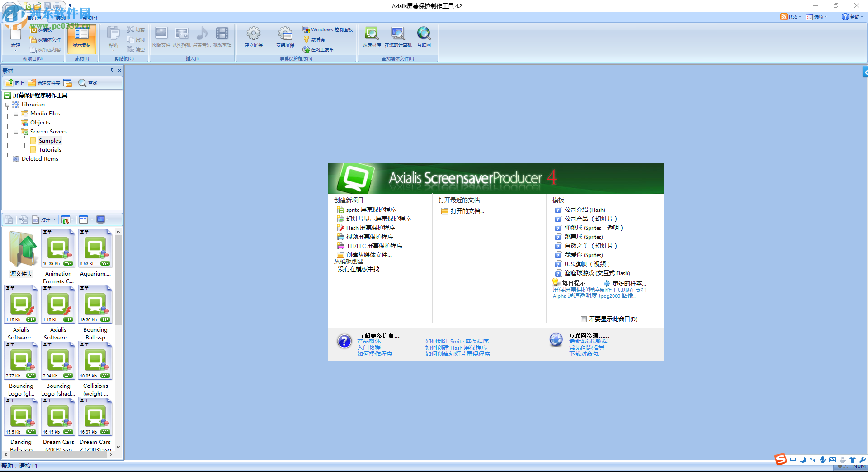Open the 查找 search tool in the 素材 panel

coord(89,83)
